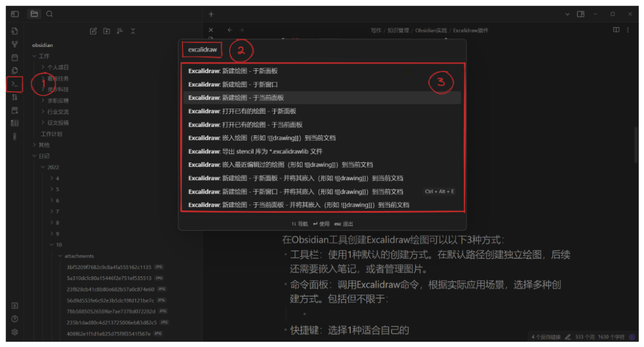Open the help question-mark icon
The height and width of the screenshot is (347, 644).
coord(15,319)
